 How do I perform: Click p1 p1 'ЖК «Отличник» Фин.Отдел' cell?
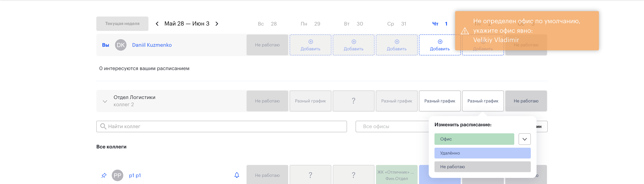point(397,175)
